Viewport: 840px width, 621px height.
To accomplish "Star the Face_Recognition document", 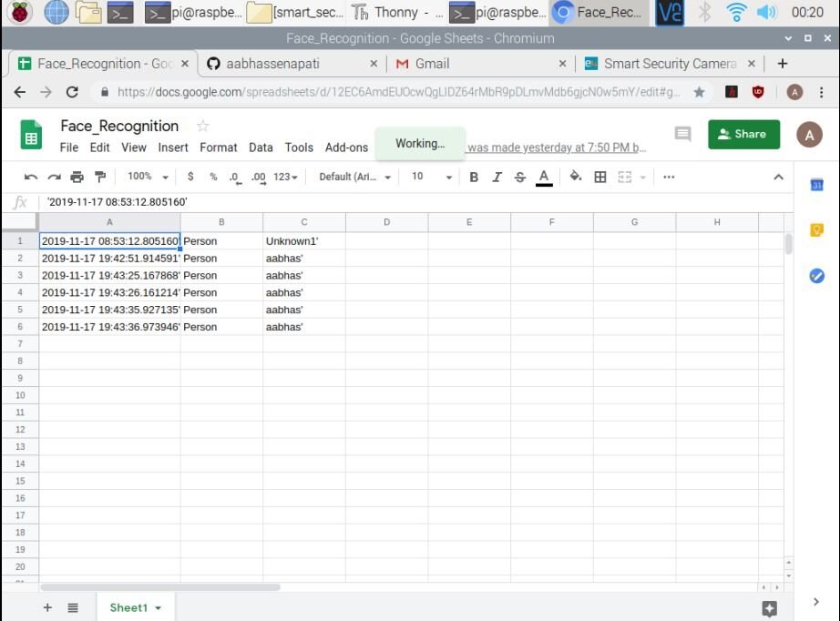I will (x=203, y=126).
